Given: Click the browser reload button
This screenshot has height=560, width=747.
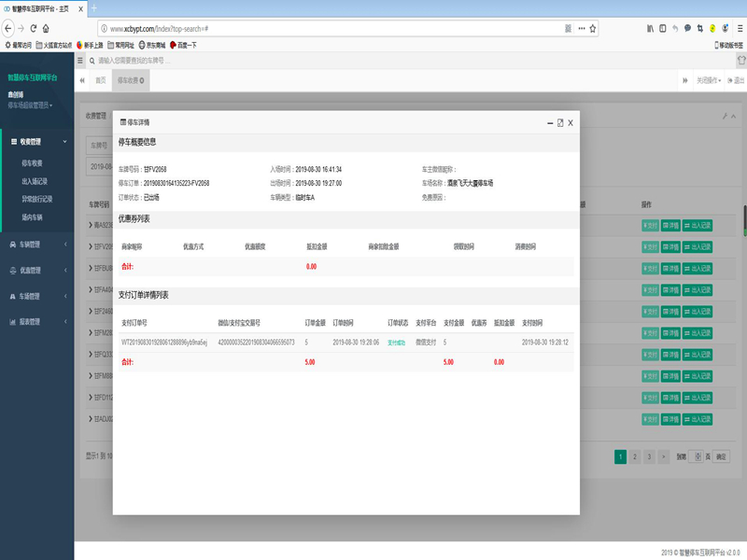Looking at the screenshot, I should point(34,28).
